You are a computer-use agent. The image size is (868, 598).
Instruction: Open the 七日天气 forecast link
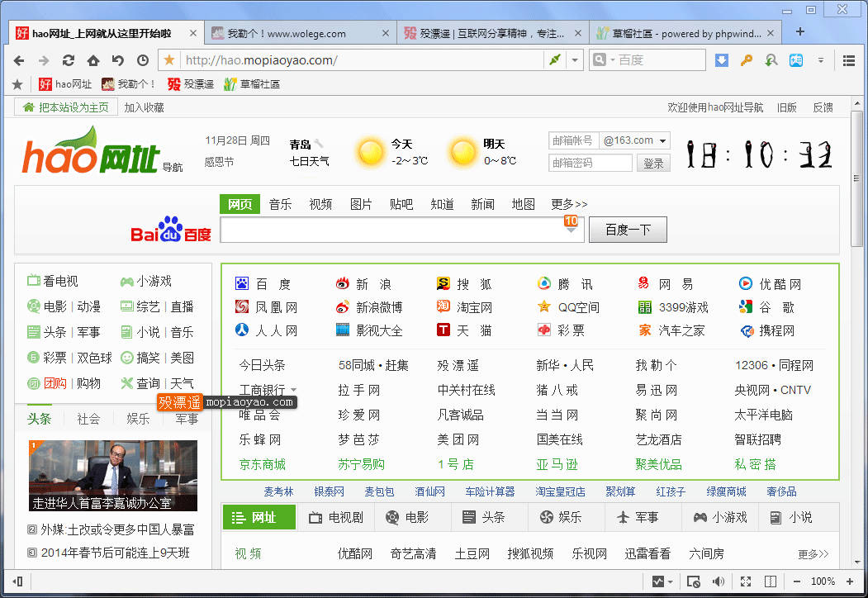(309, 161)
